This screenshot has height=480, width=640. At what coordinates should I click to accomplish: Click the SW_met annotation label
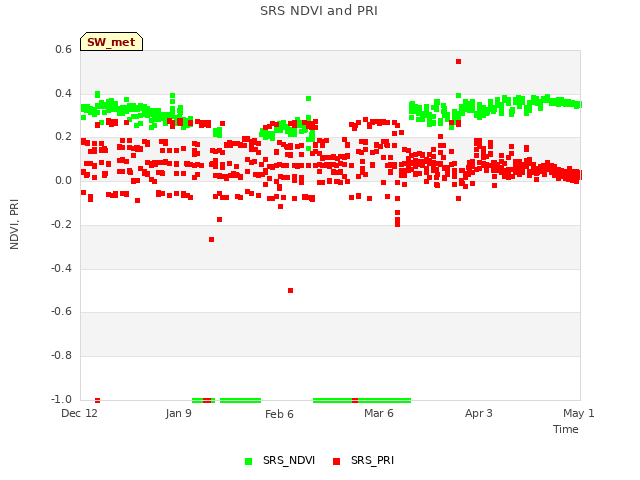pyautogui.click(x=111, y=42)
